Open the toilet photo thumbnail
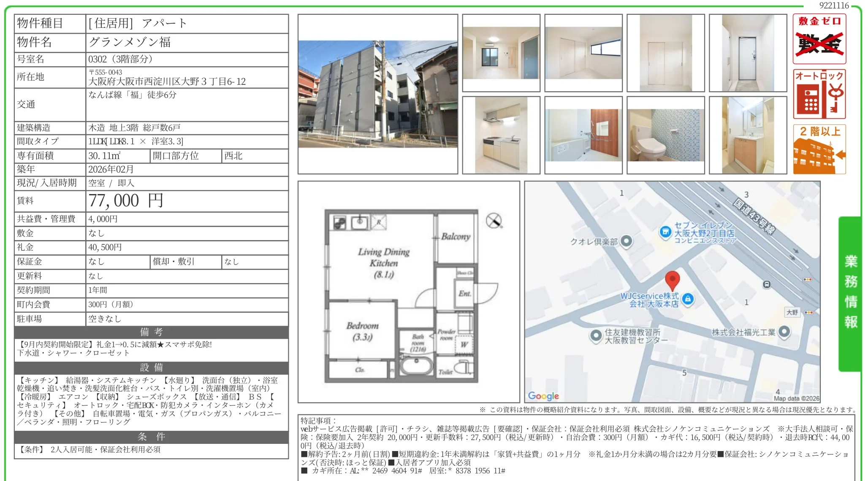The width and height of the screenshot is (868, 481). 666,135
